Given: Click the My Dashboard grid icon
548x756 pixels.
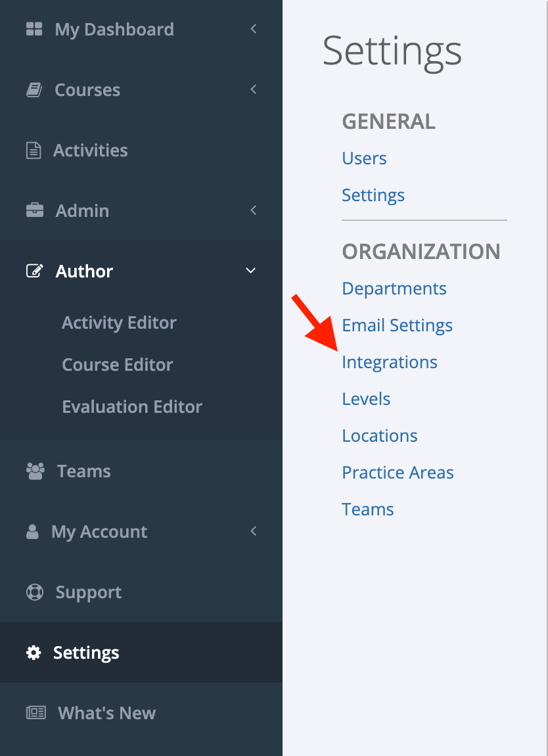Looking at the screenshot, I should point(34,29).
